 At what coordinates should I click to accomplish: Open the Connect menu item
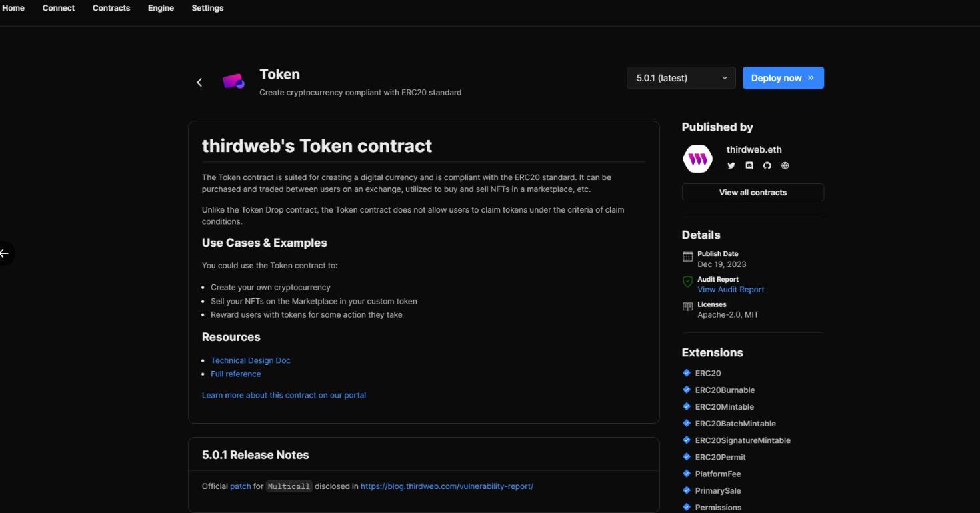coord(59,8)
